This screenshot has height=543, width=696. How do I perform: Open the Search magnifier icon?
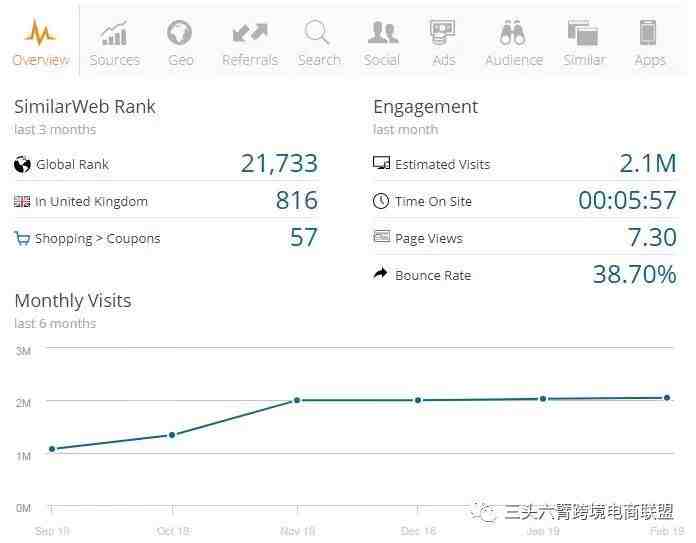pyautogui.click(x=317, y=32)
